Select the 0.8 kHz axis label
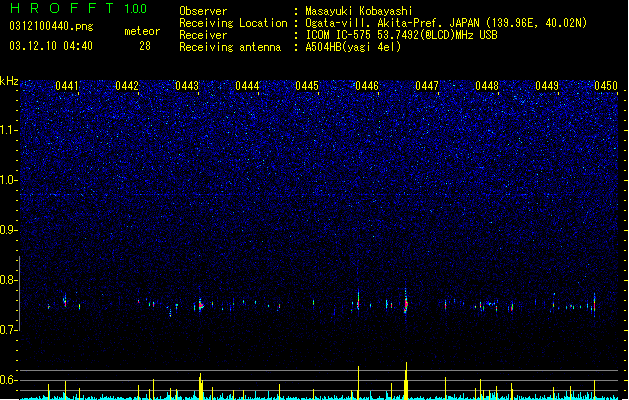Screen dimensions: 629x400 coord(9,280)
